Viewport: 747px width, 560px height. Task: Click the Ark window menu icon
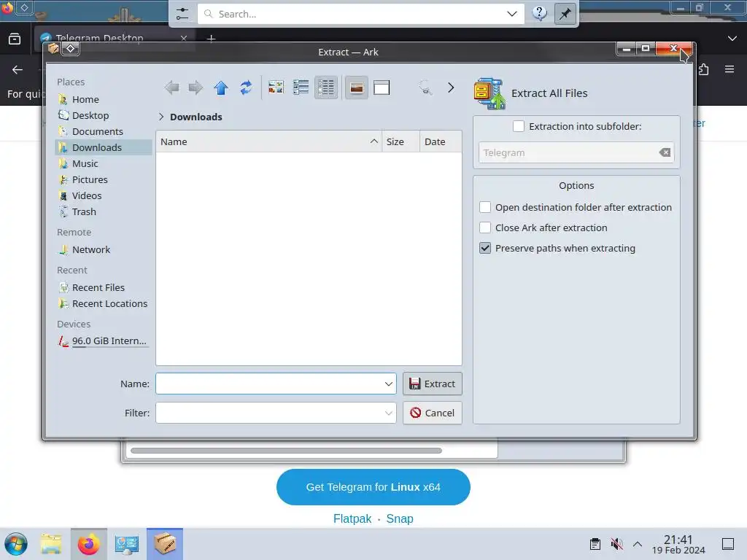point(53,49)
